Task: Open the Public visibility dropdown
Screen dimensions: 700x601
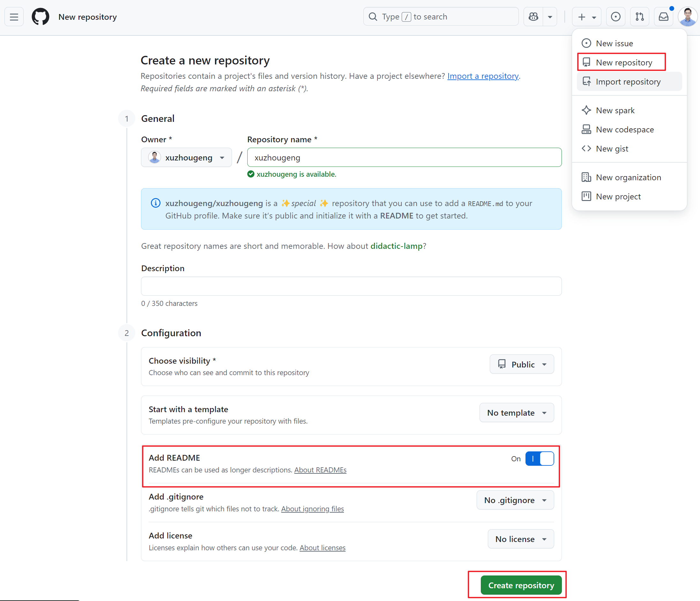Action: [x=522, y=364]
